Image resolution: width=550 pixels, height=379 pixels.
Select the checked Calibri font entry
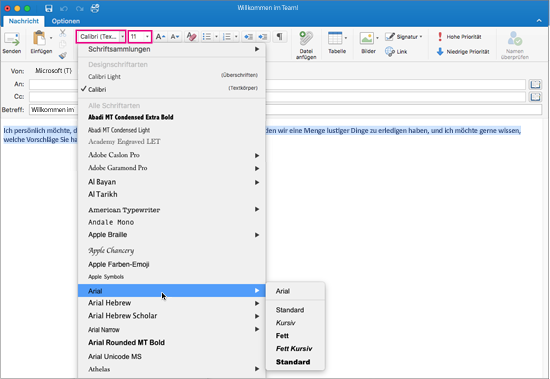tap(172, 89)
